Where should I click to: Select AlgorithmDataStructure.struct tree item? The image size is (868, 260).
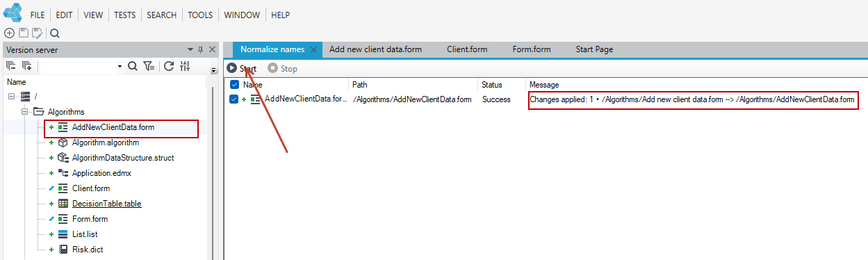click(123, 158)
